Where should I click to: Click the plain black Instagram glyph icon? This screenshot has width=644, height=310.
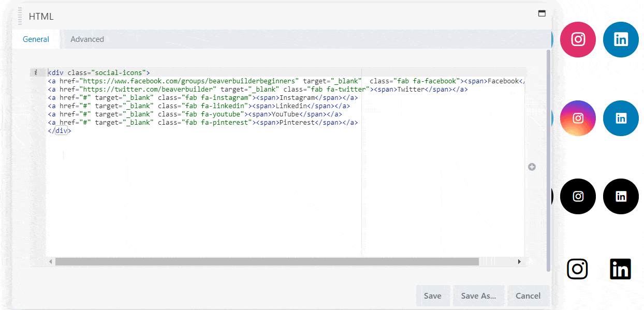click(x=577, y=269)
